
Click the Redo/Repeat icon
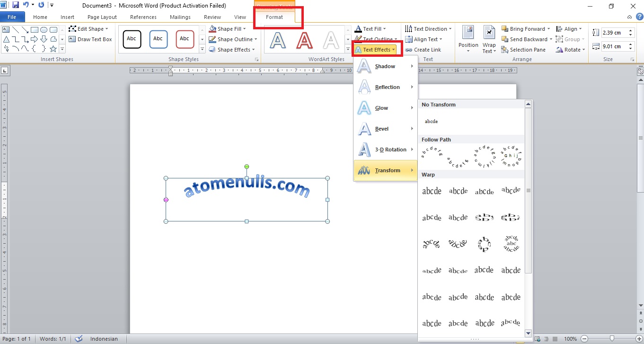41,5
